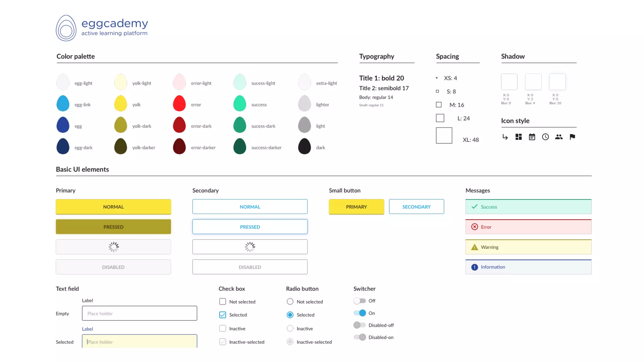
Task: Click the yellow warning triangle icon
Action: coord(475,247)
